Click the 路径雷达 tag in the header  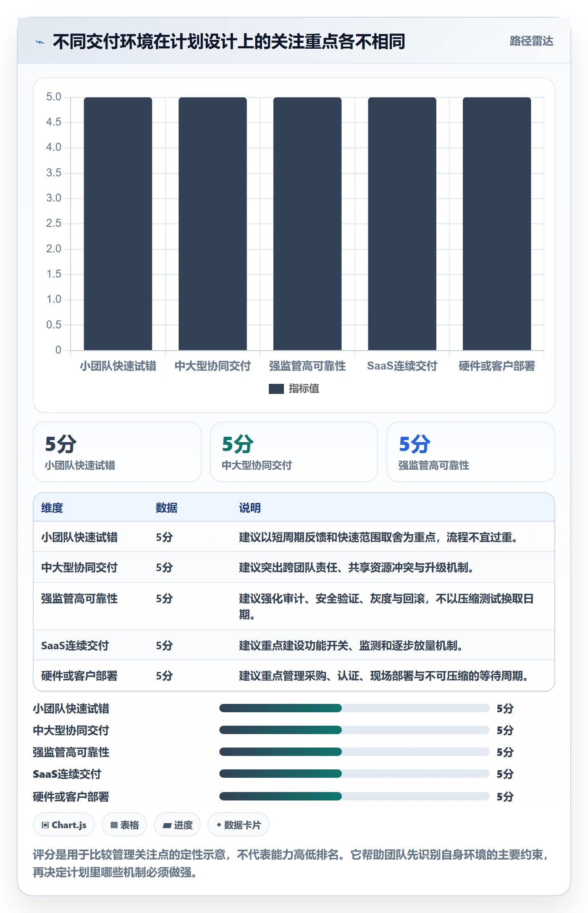click(x=531, y=41)
